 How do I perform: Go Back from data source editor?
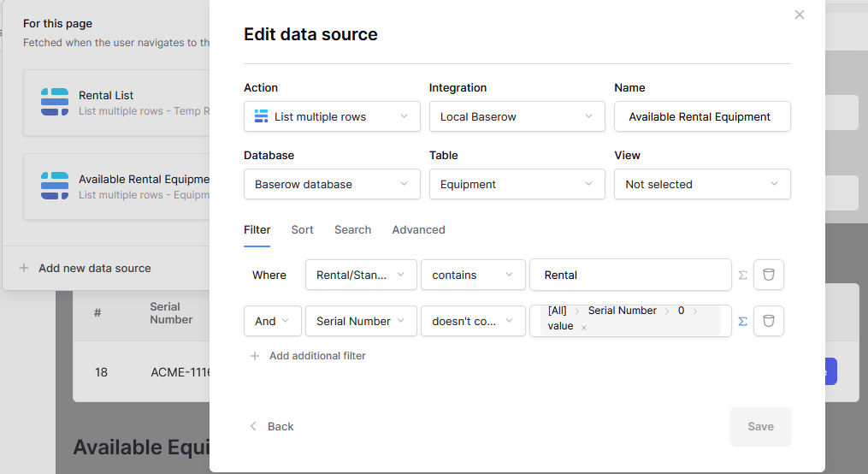coord(272,426)
